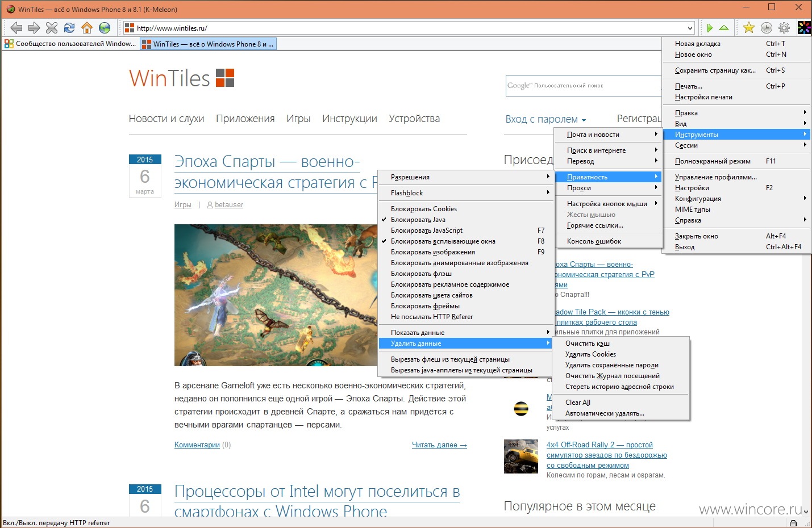Click the WinTiles favicon in address bar
This screenshot has width=812, height=528.
(130, 28)
